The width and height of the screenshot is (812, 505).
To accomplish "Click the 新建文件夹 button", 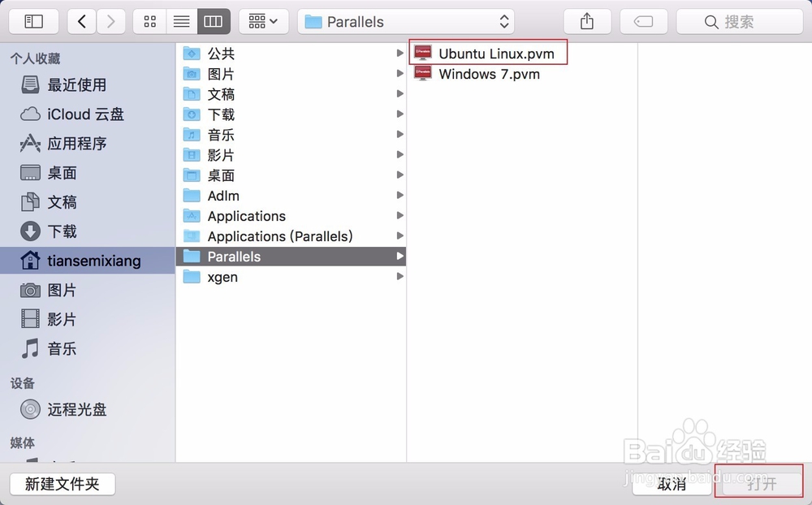I will tap(63, 484).
